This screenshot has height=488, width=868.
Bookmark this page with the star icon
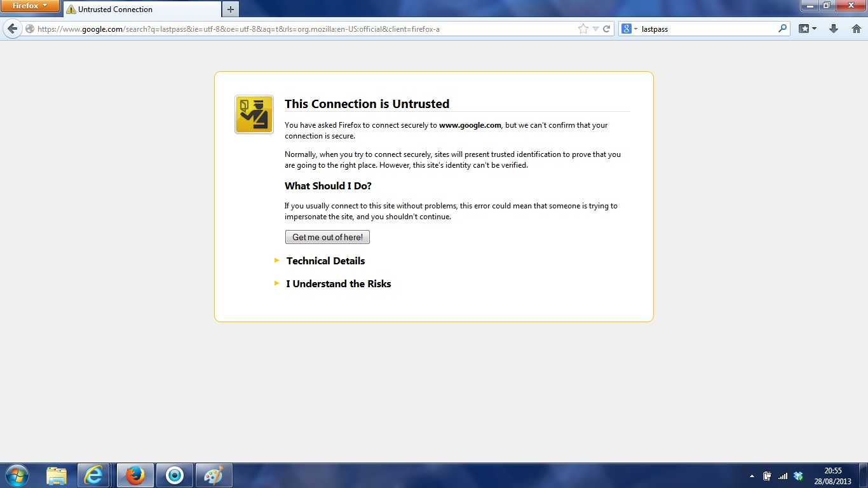pyautogui.click(x=583, y=29)
